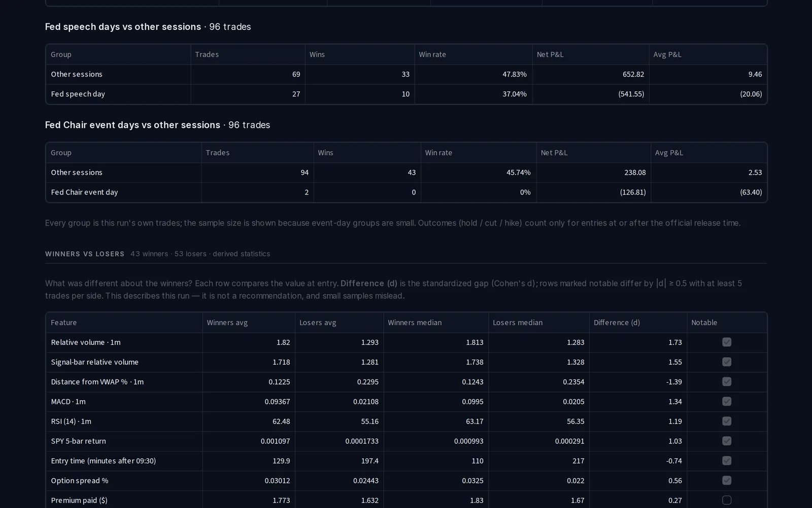
Task: Click the 'Notable' column header
Action: pyautogui.click(x=704, y=323)
